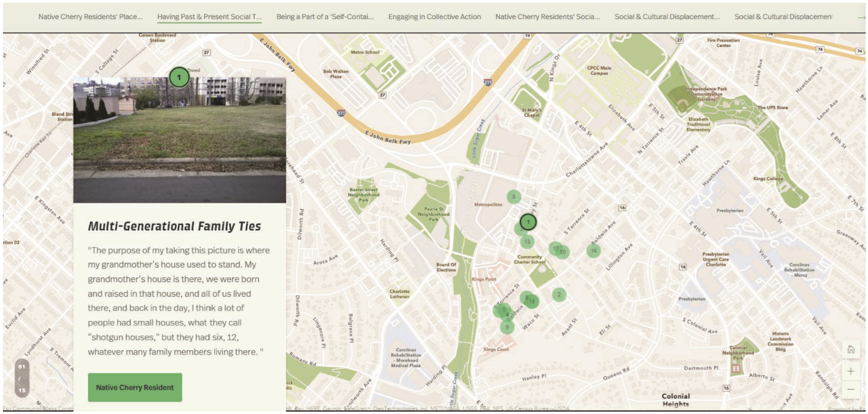Viewport: 868px width, 414px height.
Task: Open Being a Part of a 'Self-Contai... tab
Action: (x=325, y=17)
